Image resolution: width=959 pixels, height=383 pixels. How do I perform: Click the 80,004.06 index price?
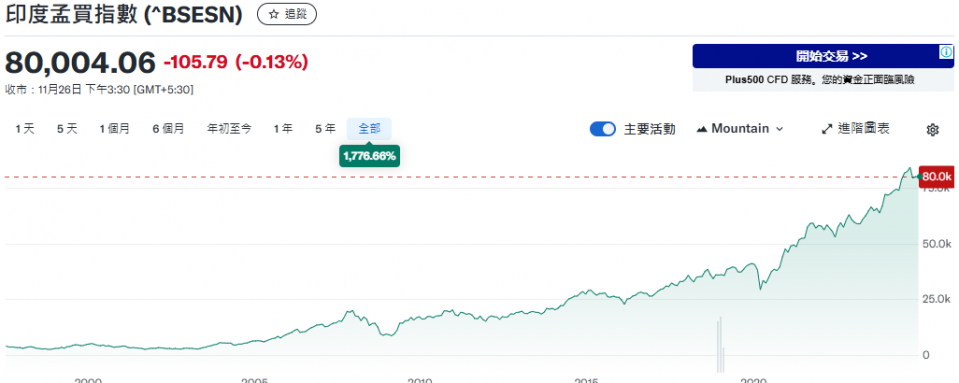[x=81, y=62]
